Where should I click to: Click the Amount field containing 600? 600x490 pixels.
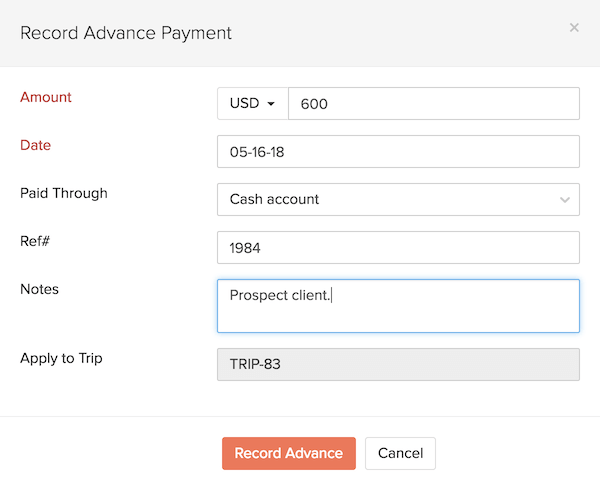click(x=433, y=104)
